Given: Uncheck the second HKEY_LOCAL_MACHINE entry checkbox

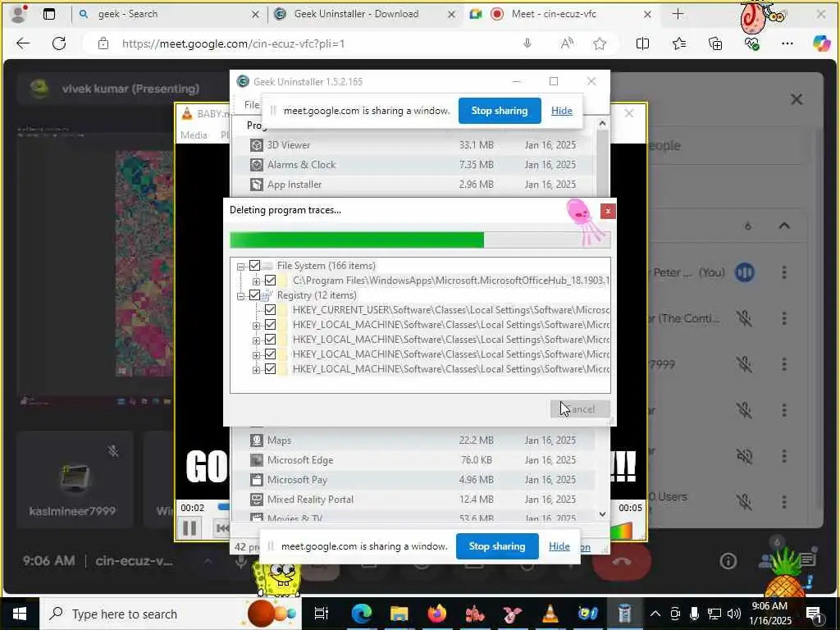Looking at the screenshot, I should pyautogui.click(x=270, y=339).
